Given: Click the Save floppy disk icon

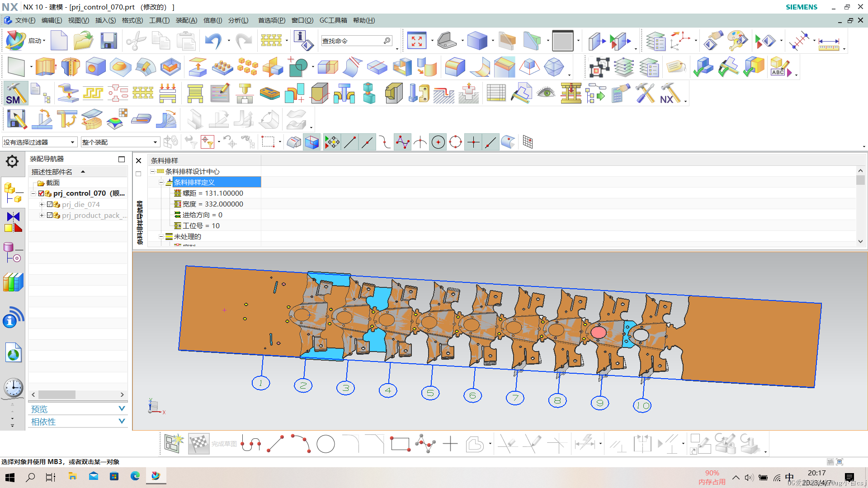Looking at the screenshot, I should pyautogui.click(x=108, y=41).
